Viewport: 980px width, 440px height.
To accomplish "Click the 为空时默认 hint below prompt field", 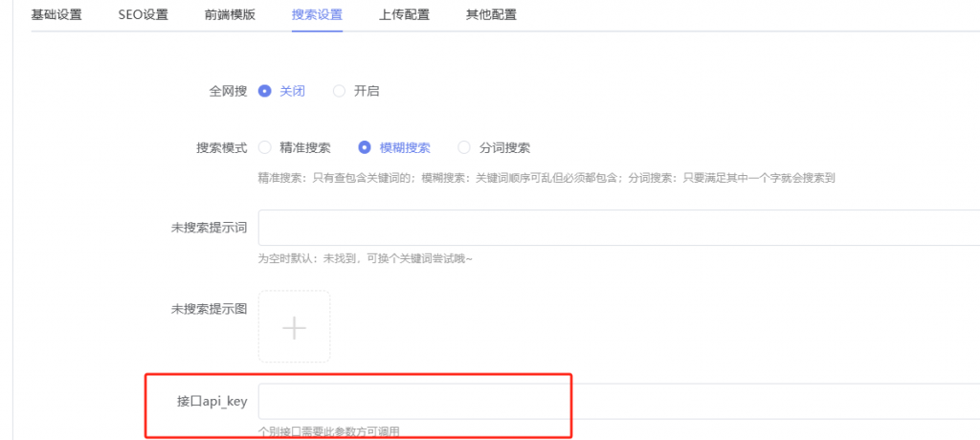I will (x=366, y=259).
